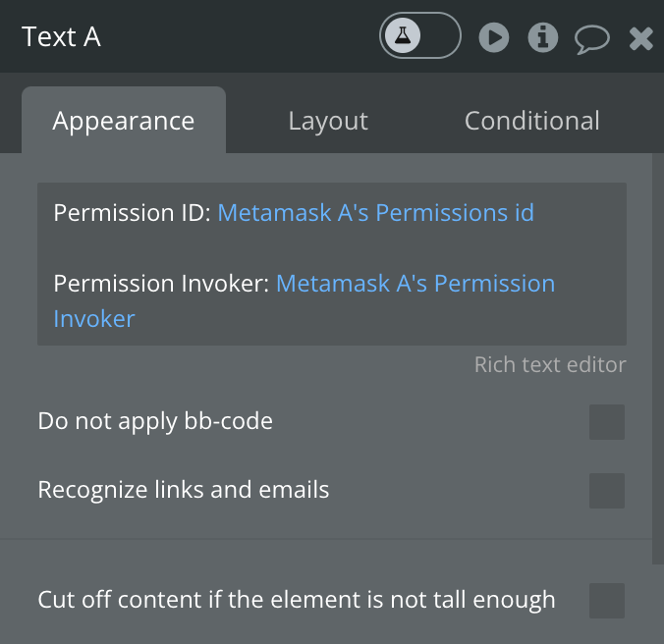Close the Text A property editor
664x644 pixels.
[640, 38]
